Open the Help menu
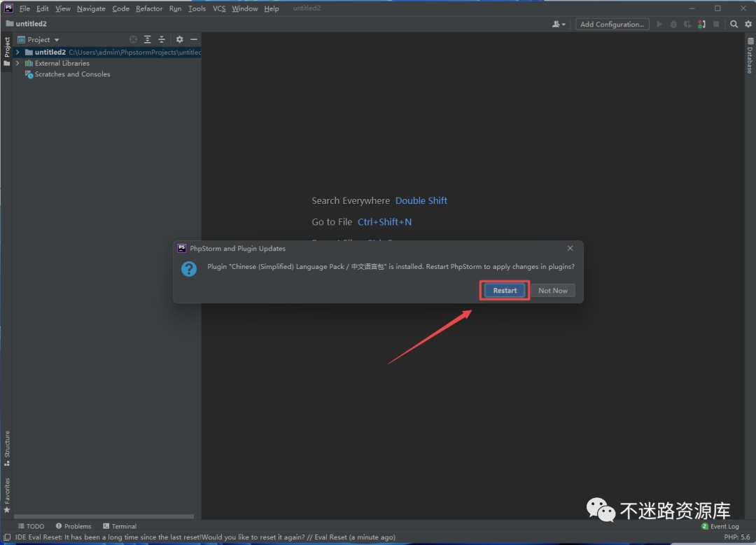 tap(272, 8)
